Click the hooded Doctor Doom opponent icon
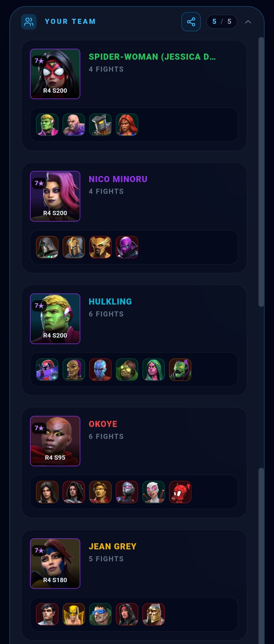This screenshot has height=644, width=274. point(47,247)
